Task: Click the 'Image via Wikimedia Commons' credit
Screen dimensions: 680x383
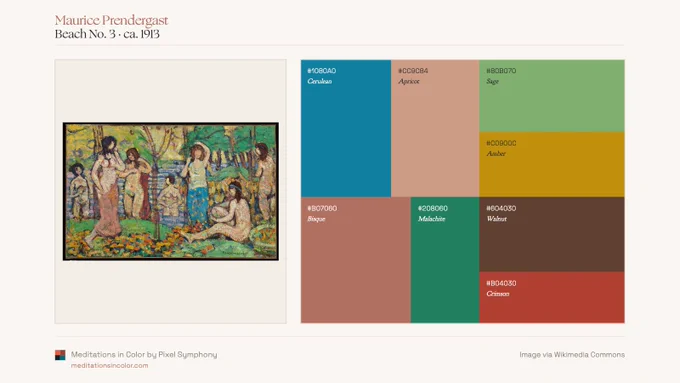Action: 572,355
